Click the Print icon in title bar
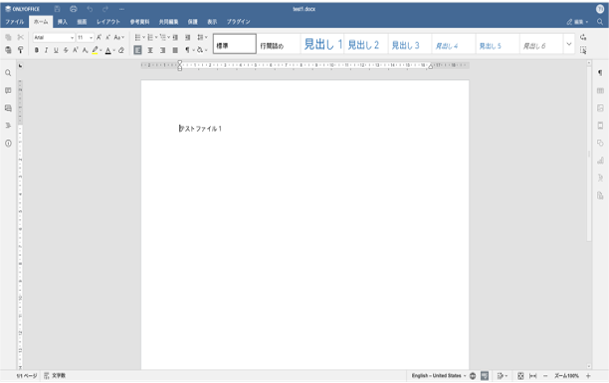609x383 pixels. pyautogui.click(x=73, y=9)
